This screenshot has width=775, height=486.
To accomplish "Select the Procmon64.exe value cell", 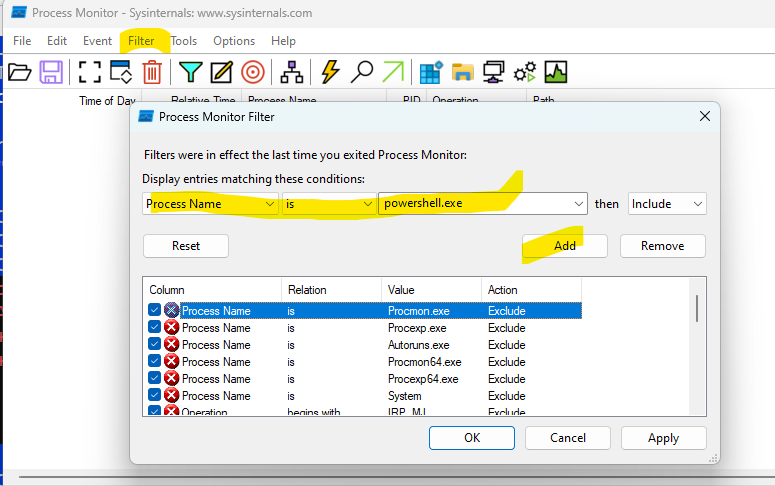I will tap(425, 362).
